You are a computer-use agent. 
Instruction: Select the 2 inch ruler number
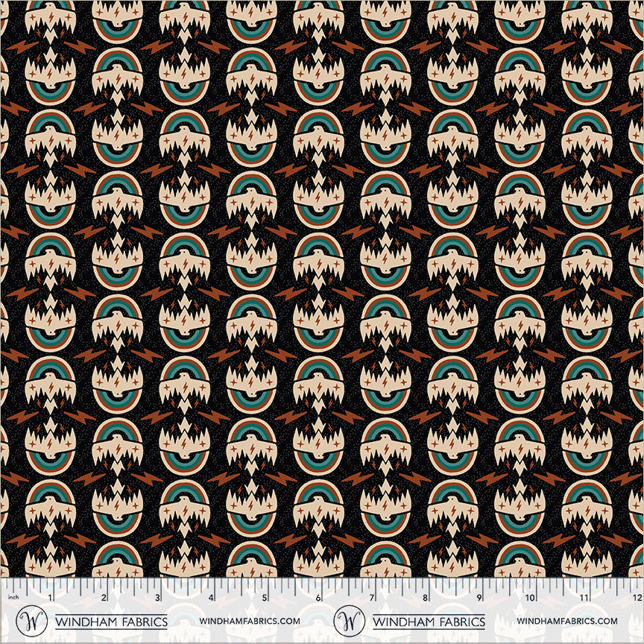[104, 598]
